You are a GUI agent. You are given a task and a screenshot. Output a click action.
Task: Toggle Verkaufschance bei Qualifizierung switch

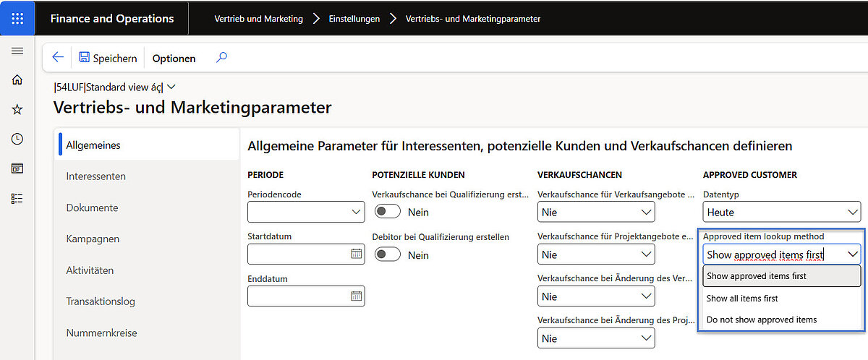pyautogui.click(x=388, y=213)
